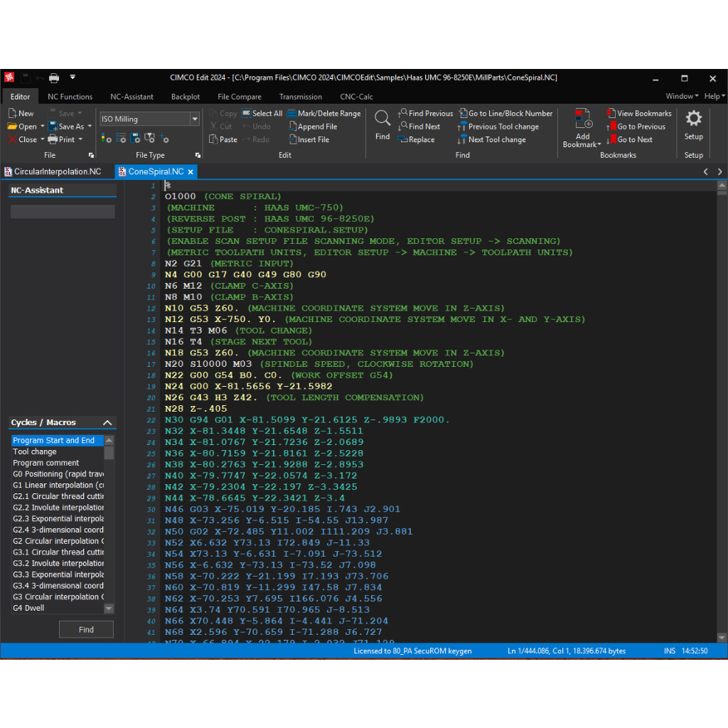The image size is (728, 728).
Task: Click INS indicator in status bar
Action: 670,651
